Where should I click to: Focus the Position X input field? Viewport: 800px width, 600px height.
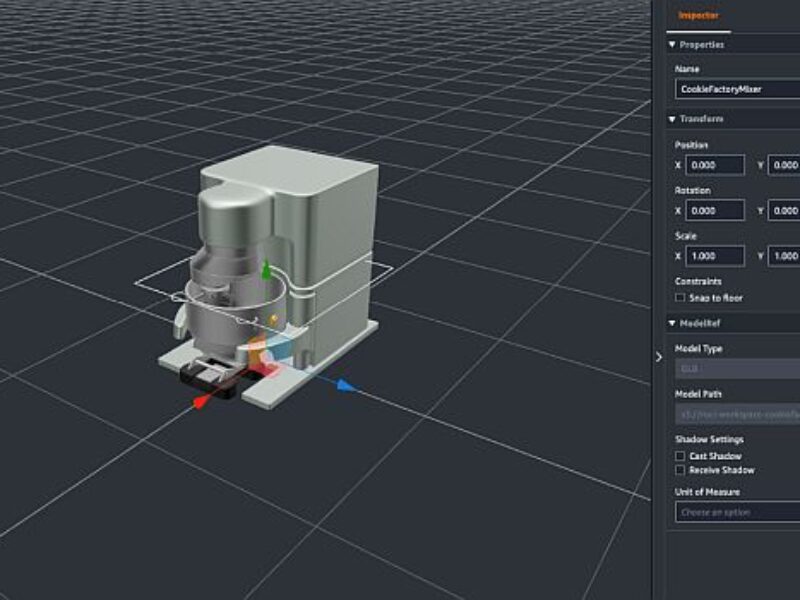(x=715, y=165)
